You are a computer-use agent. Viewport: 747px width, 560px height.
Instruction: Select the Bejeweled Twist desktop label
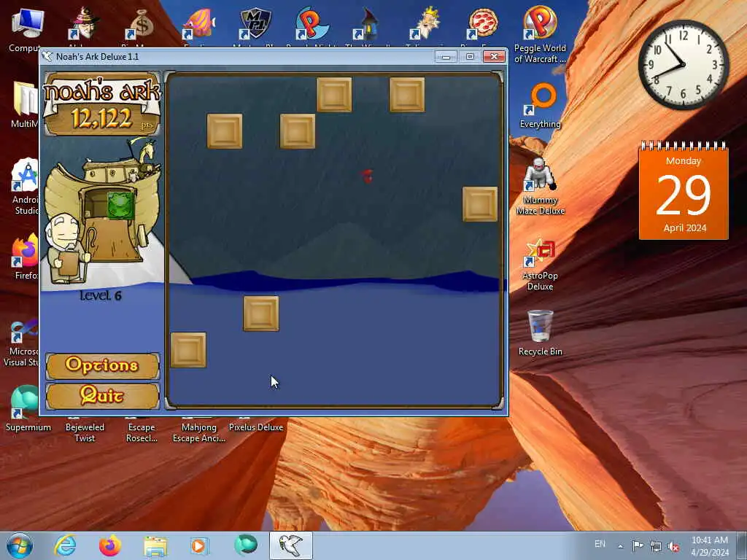coord(85,432)
